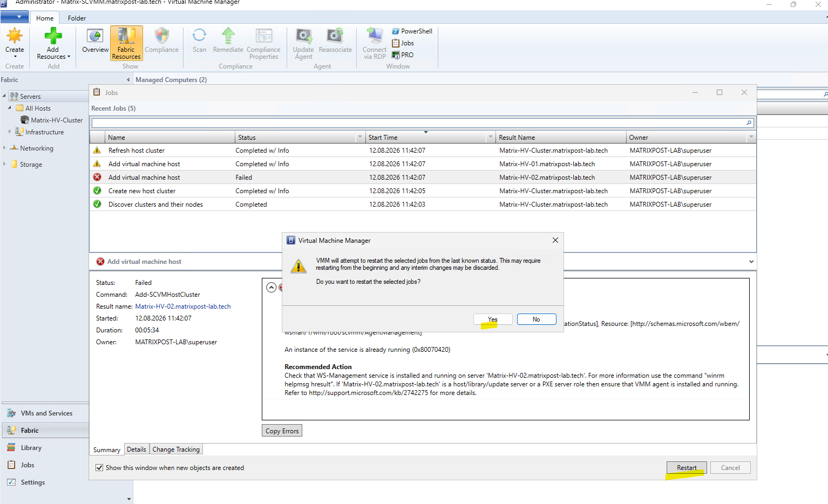This screenshot has height=504, width=828.
Task: Open the Status column filter dropdown
Action: point(360,138)
